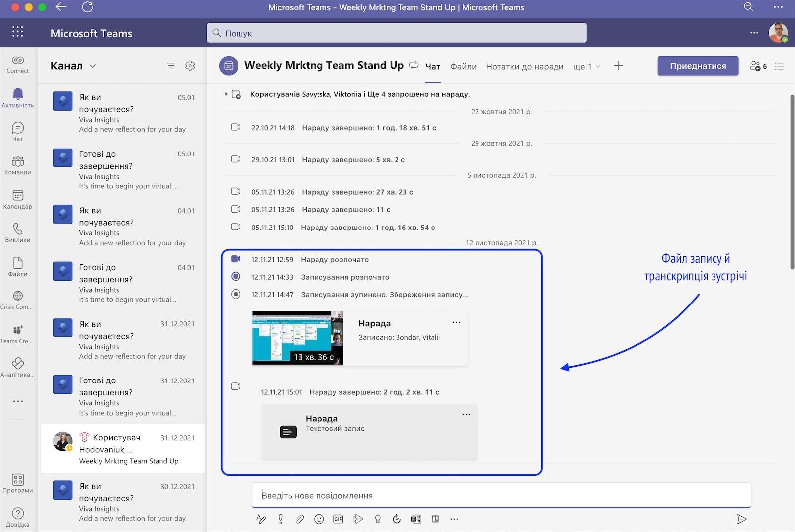Focus the Введіть нове повідомлення box
The width and height of the screenshot is (795, 532).
[x=501, y=495]
